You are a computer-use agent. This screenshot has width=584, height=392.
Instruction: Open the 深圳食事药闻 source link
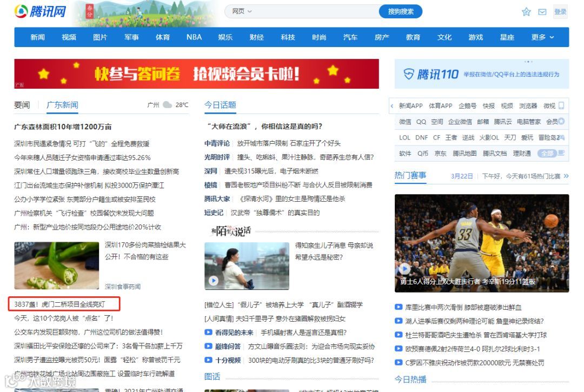(123, 286)
